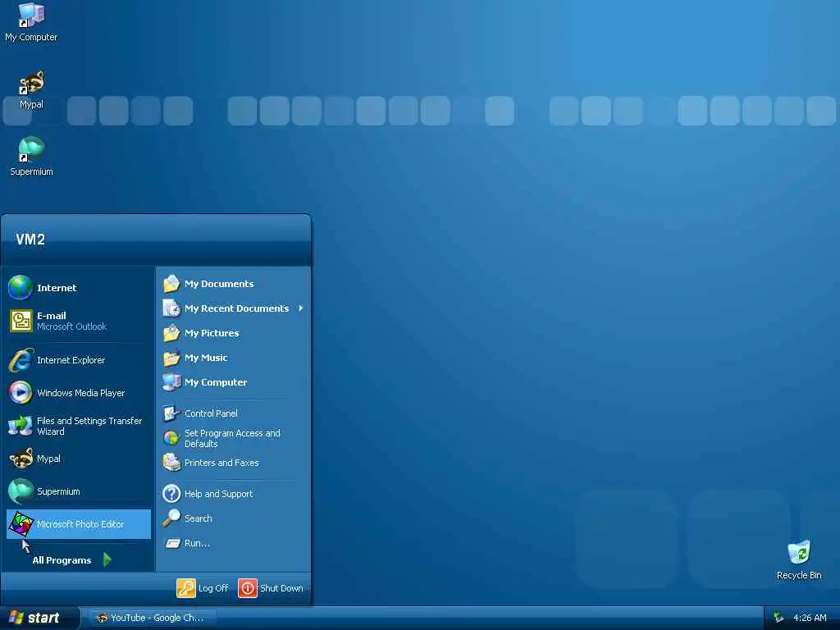Click the Shut Down button
The height and width of the screenshot is (630, 840).
click(x=271, y=587)
